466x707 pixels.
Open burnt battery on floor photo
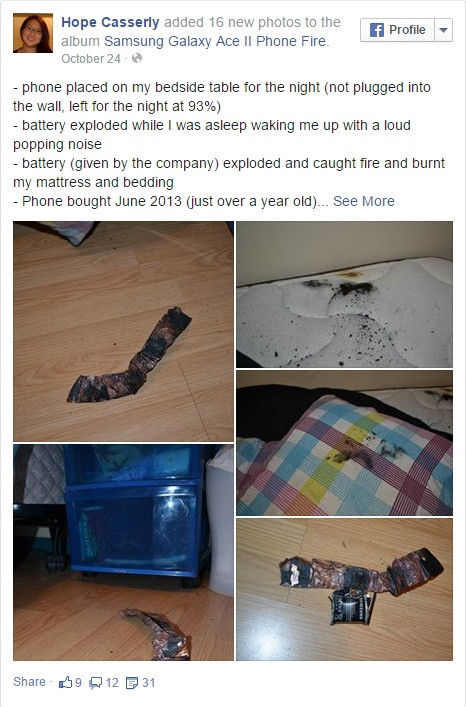click(x=123, y=331)
